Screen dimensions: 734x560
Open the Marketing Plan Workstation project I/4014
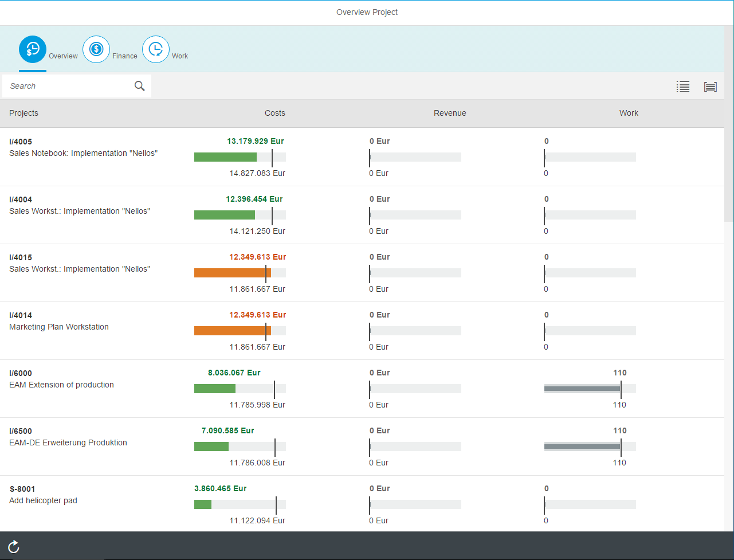362,331
